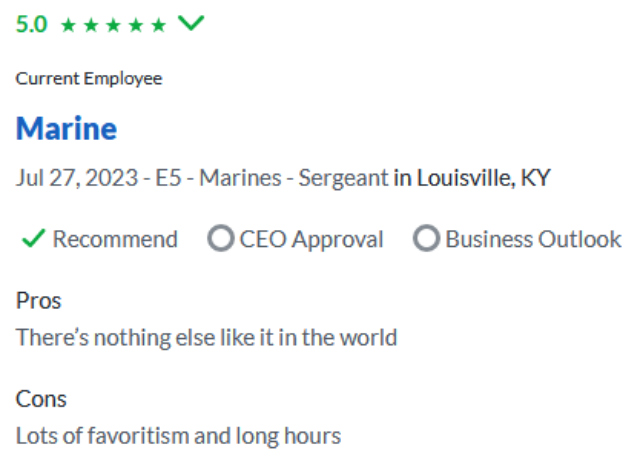This screenshot has height=476, width=640.
Task: Click the first green rating star
Action: tap(68, 26)
